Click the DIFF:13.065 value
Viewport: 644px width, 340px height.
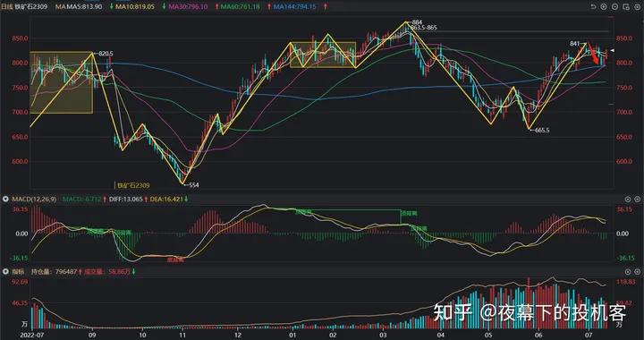[125, 200]
